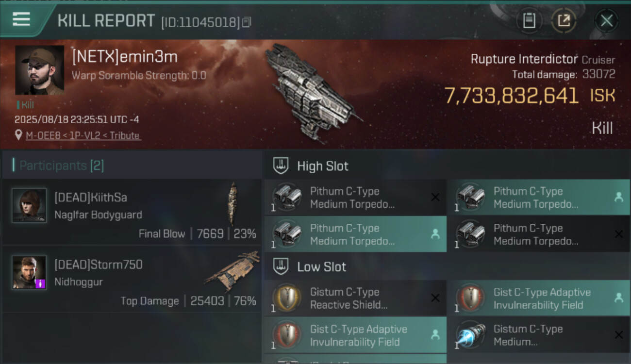Screen dimensions: 631x364
Task: Open KiithSa's character portrait
Action: pyautogui.click(x=29, y=205)
